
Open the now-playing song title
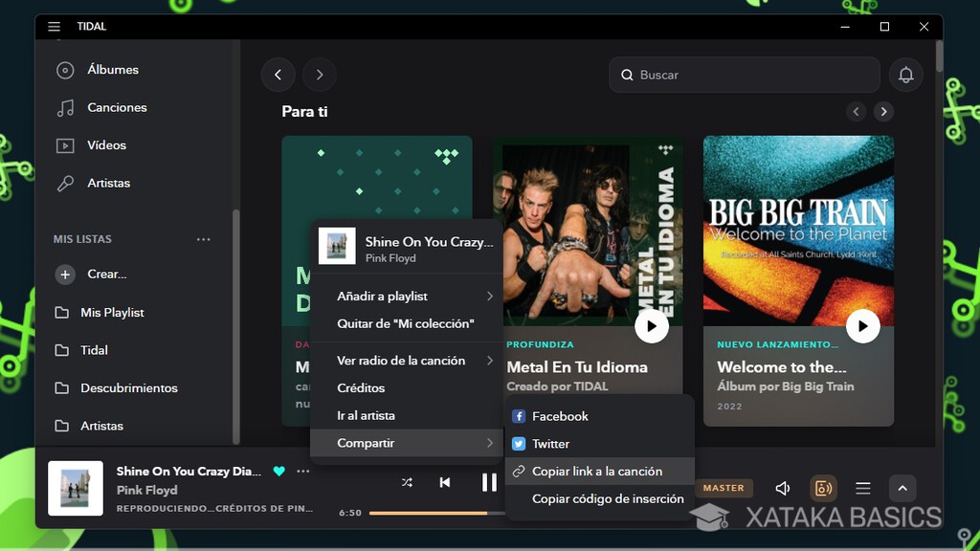click(x=189, y=471)
